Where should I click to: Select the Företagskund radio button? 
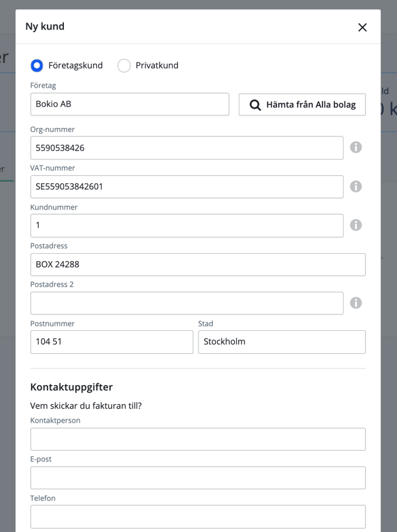[x=37, y=65]
